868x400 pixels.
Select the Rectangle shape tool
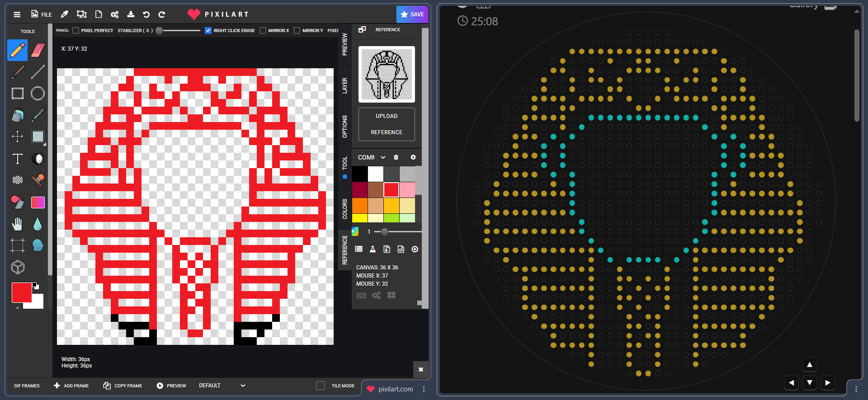18,94
